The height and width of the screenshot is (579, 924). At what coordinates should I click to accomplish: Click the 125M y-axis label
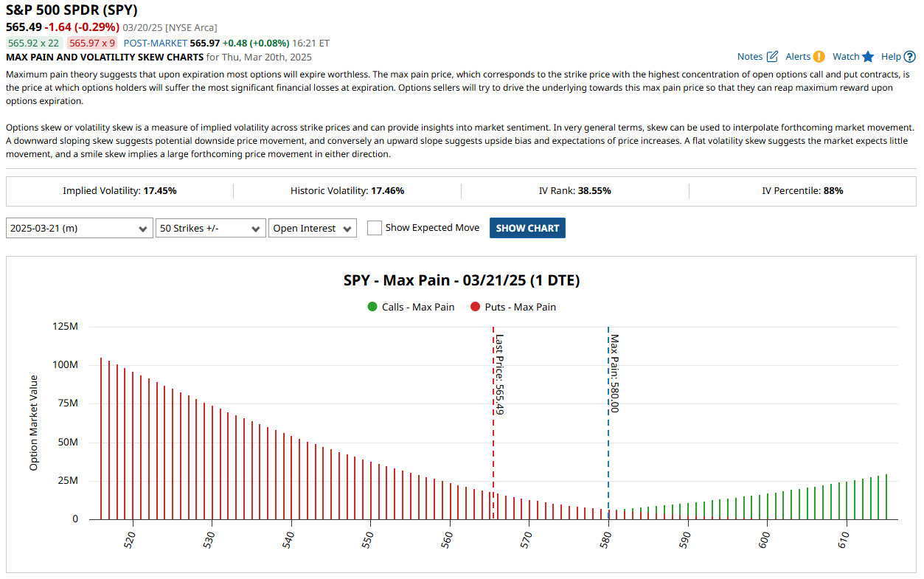click(x=64, y=326)
